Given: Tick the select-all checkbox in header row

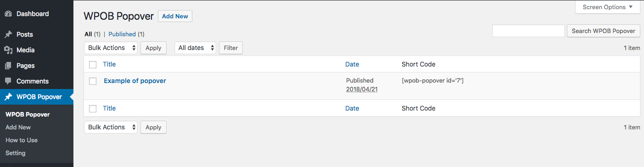Looking at the screenshot, I should coord(93,65).
